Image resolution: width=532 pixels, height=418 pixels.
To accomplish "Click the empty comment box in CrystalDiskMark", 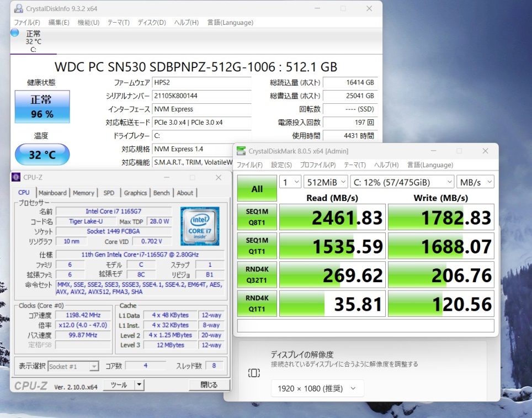I will coord(365,326).
